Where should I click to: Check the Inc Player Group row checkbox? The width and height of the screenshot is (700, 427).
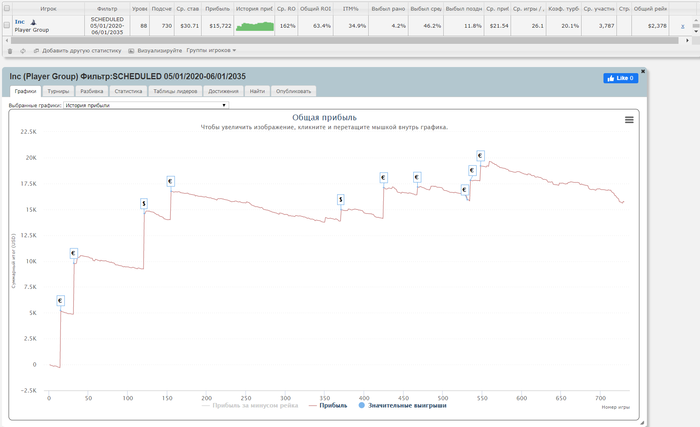tap(7, 25)
